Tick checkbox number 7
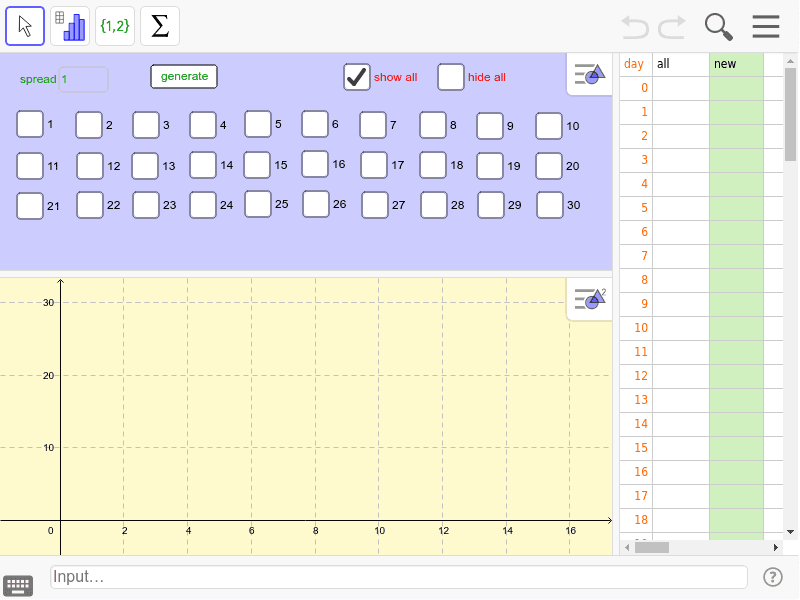The width and height of the screenshot is (800, 600). pos(373,125)
